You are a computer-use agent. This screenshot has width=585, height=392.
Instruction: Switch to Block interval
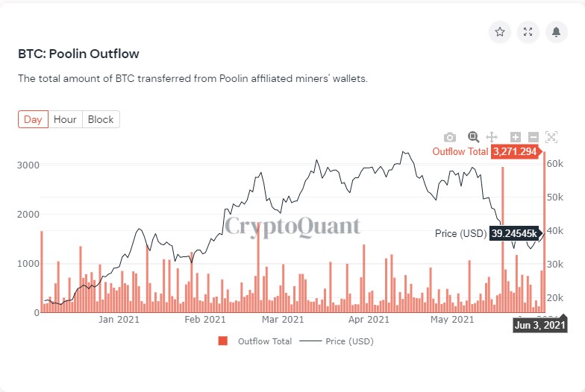[101, 119]
